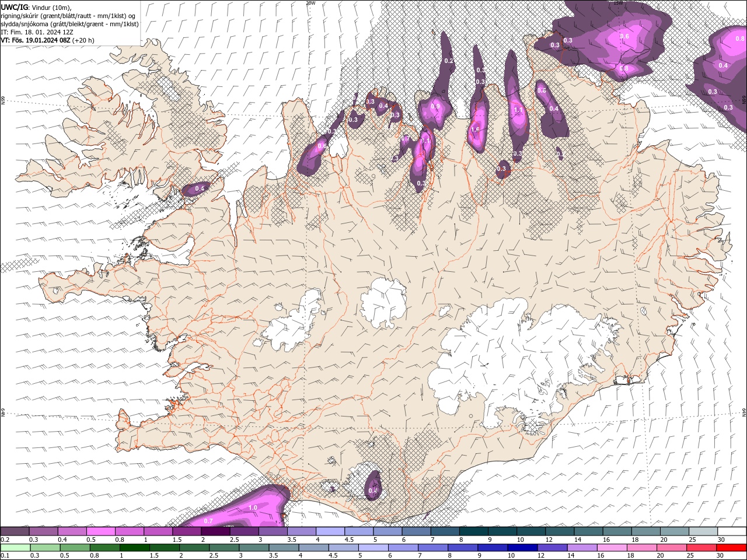Viewport: 747px width, 560px height.
Task: Click the '1.6' snowfall value in the north
Action: click(475, 129)
